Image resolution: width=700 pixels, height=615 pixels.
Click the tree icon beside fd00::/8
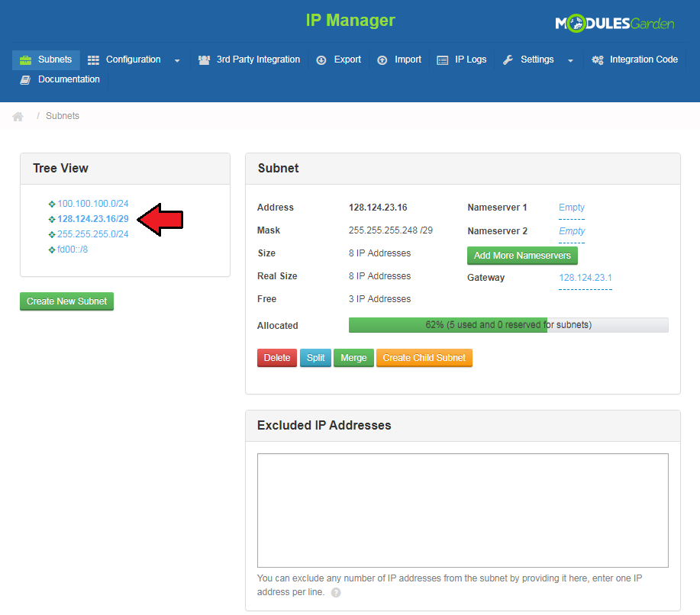pos(52,250)
